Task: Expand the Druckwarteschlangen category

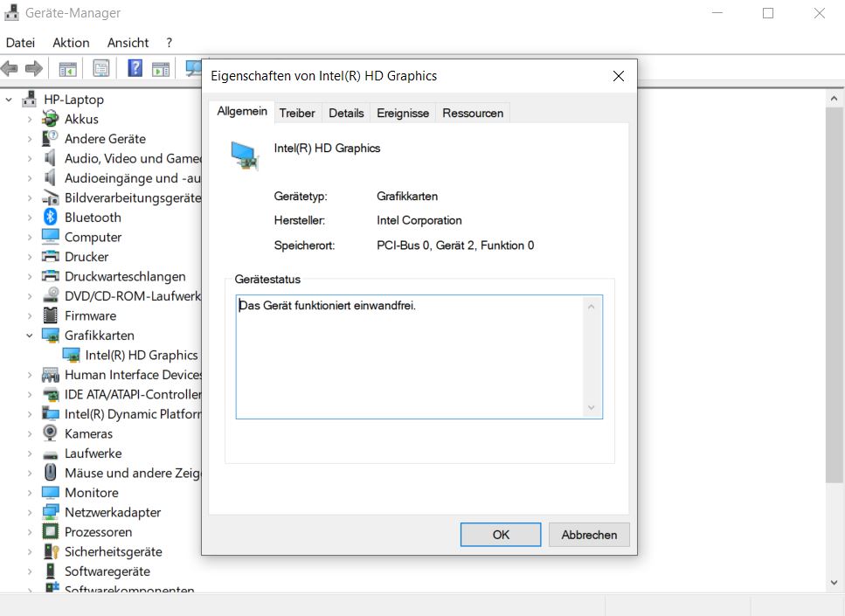Action: tap(29, 276)
